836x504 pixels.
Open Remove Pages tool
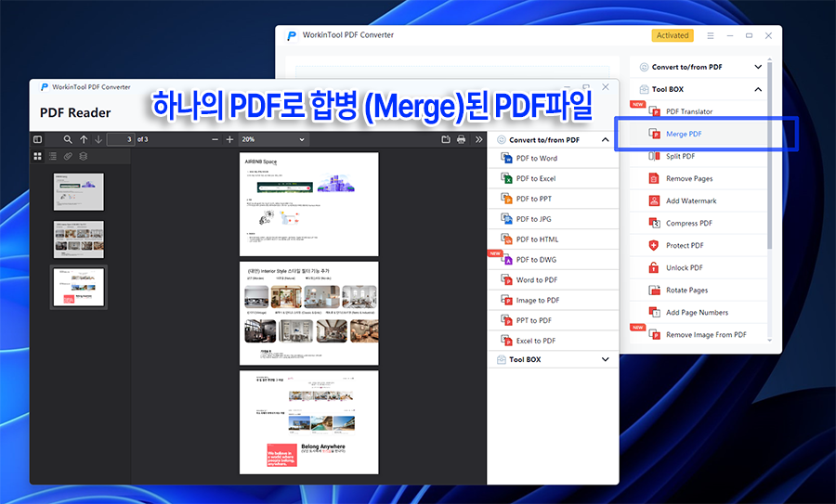[699, 179]
